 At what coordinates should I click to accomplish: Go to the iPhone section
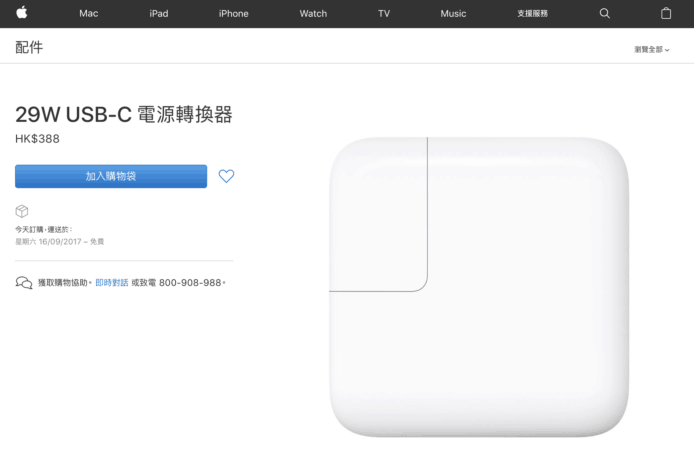point(233,13)
